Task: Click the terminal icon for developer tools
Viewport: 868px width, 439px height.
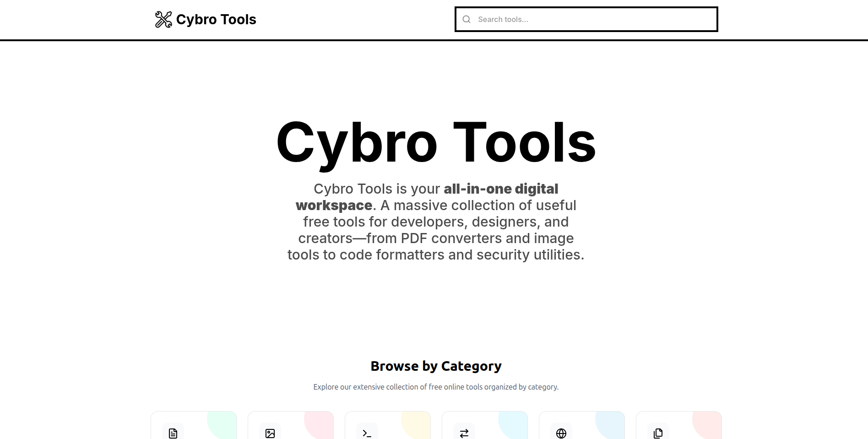Action: point(367,433)
